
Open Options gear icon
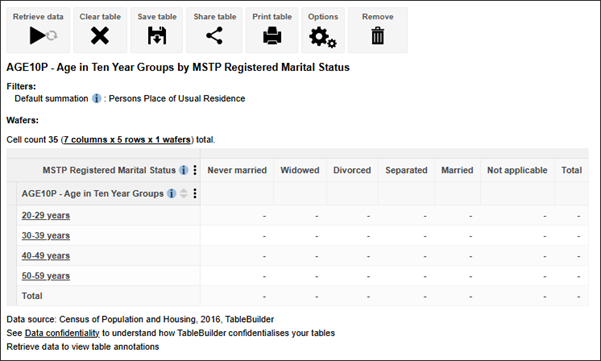(x=323, y=37)
